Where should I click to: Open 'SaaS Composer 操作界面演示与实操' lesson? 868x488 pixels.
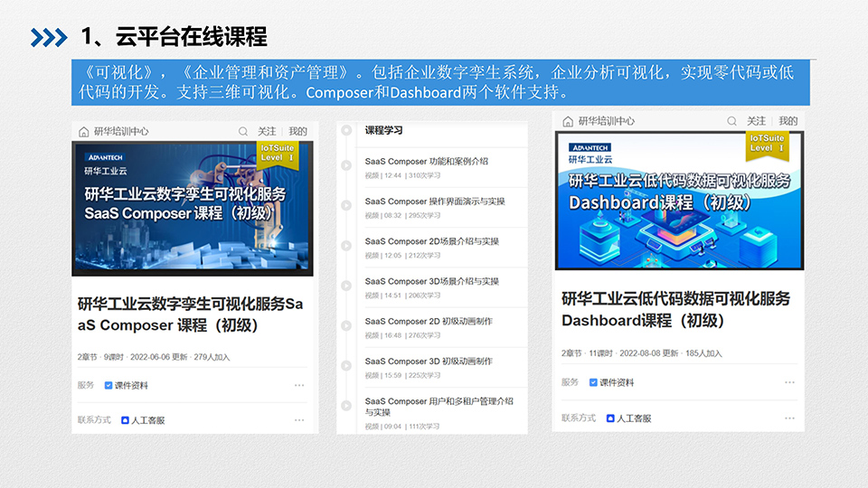(x=435, y=202)
